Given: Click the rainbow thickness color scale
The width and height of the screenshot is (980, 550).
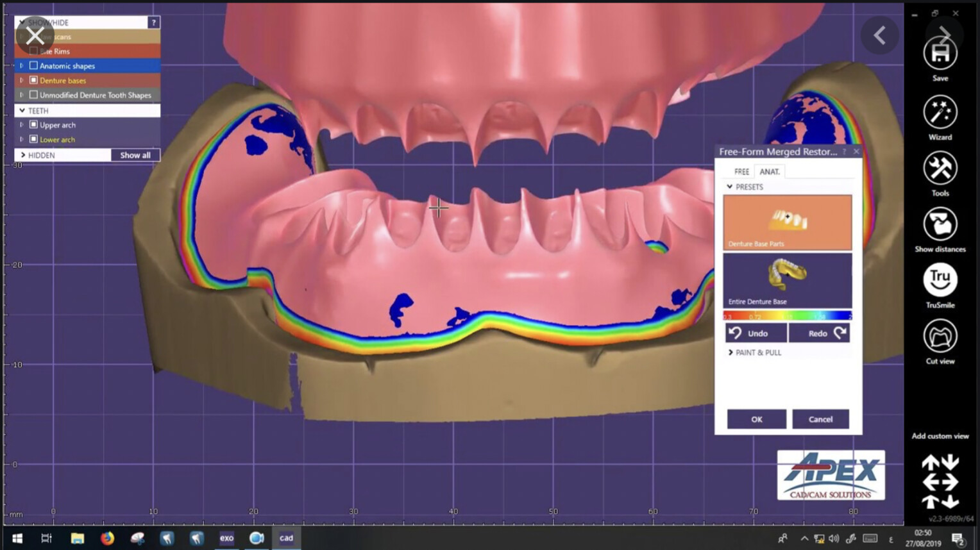Looking at the screenshot, I should click(x=787, y=316).
